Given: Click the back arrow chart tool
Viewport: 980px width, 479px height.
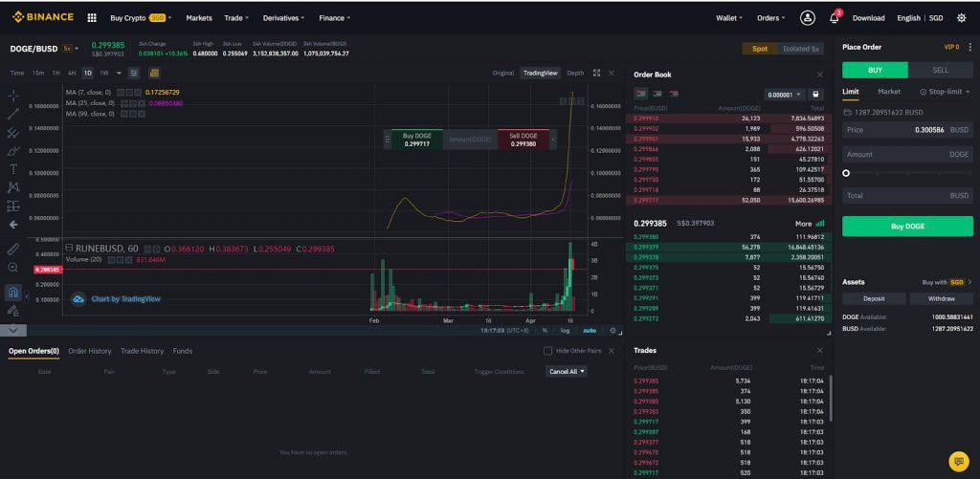Looking at the screenshot, I should click(13, 224).
